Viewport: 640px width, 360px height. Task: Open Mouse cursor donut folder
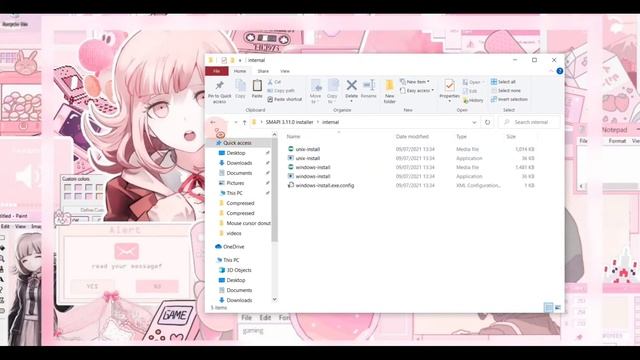pyautogui.click(x=248, y=223)
